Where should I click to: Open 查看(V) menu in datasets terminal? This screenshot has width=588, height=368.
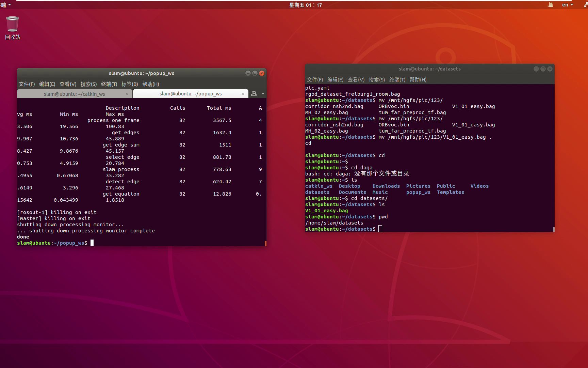pyautogui.click(x=356, y=80)
